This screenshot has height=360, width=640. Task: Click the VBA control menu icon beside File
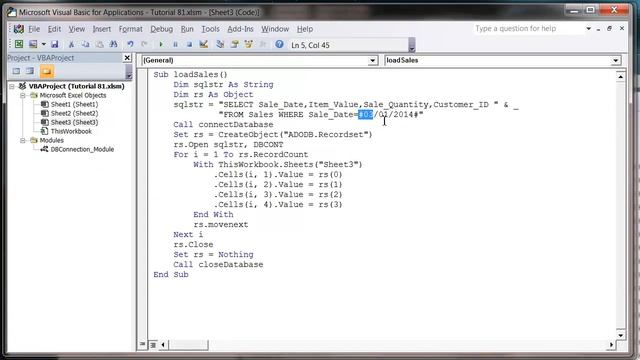pyautogui.click(x=18, y=29)
